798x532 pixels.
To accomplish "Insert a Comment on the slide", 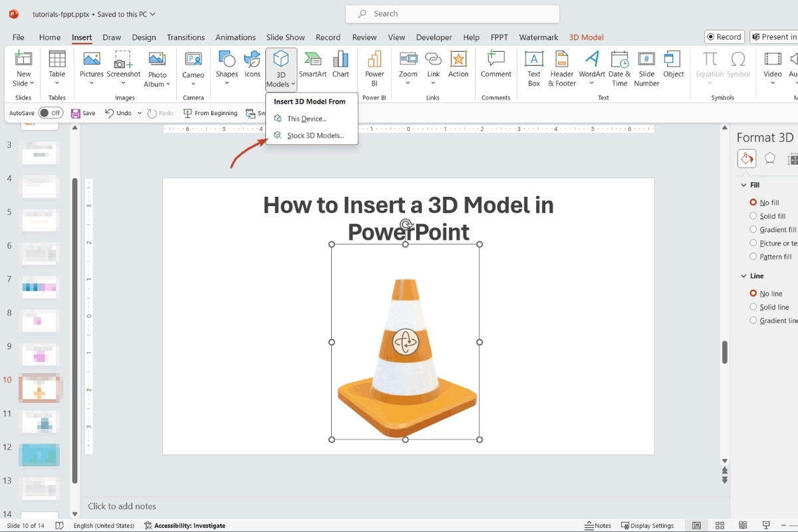I will (x=495, y=66).
